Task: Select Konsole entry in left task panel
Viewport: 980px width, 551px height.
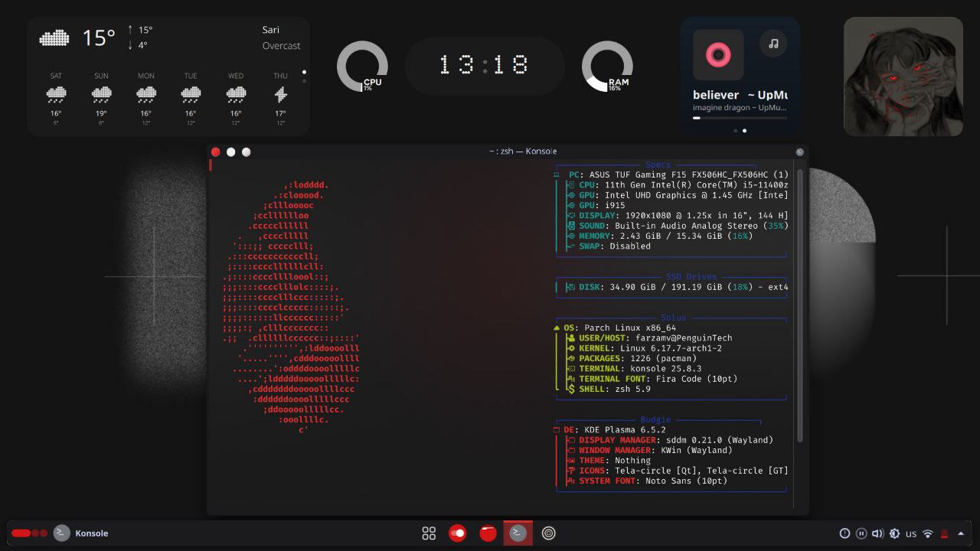Action: pyautogui.click(x=81, y=533)
